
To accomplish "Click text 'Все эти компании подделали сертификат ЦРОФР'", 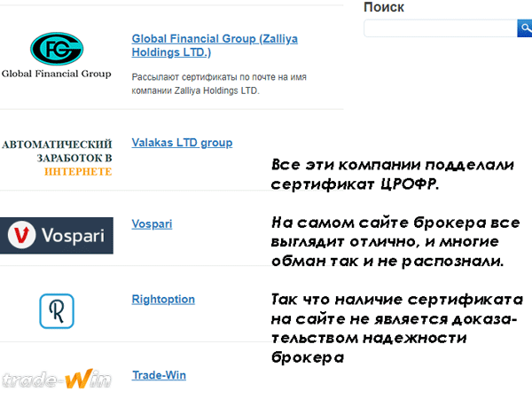I will [393, 175].
